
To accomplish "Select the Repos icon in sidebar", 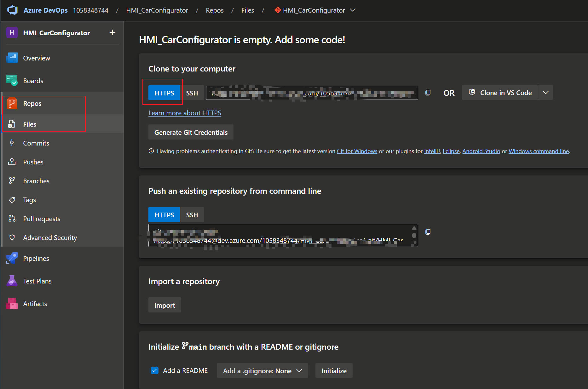I will pyautogui.click(x=12, y=103).
